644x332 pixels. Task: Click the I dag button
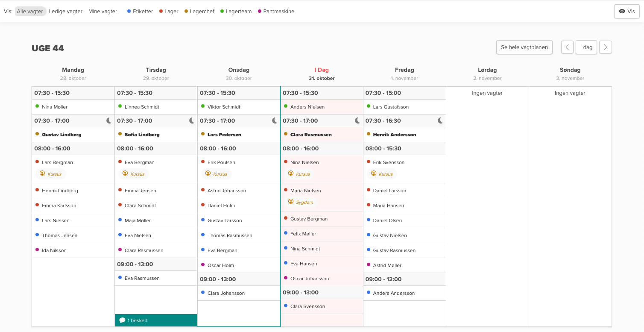point(586,47)
